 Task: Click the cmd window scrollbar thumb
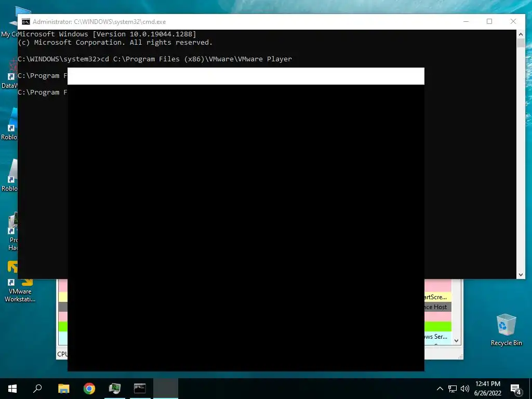(x=521, y=43)
